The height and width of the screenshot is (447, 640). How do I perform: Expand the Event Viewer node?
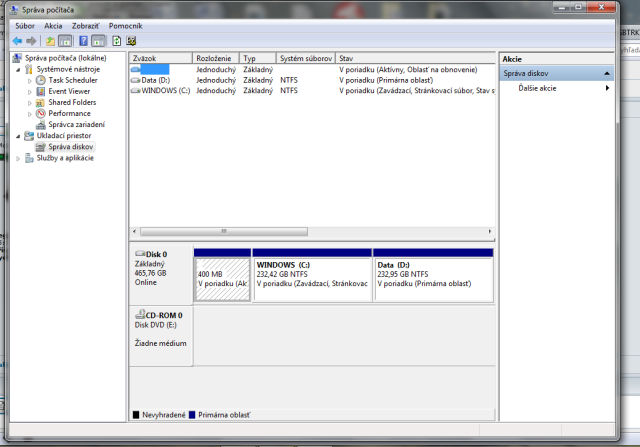click(29, 92)
